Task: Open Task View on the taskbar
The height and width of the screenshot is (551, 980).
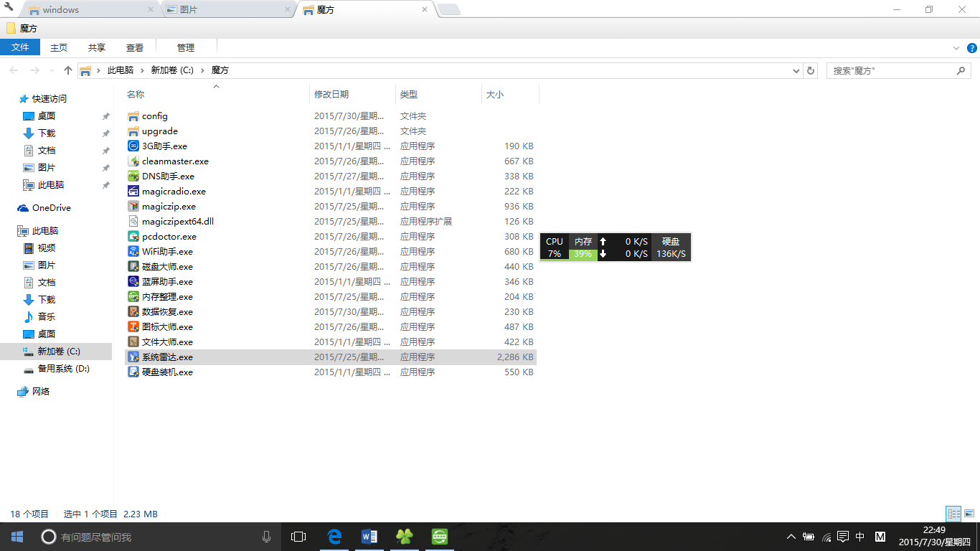Action: pos(298,537)
